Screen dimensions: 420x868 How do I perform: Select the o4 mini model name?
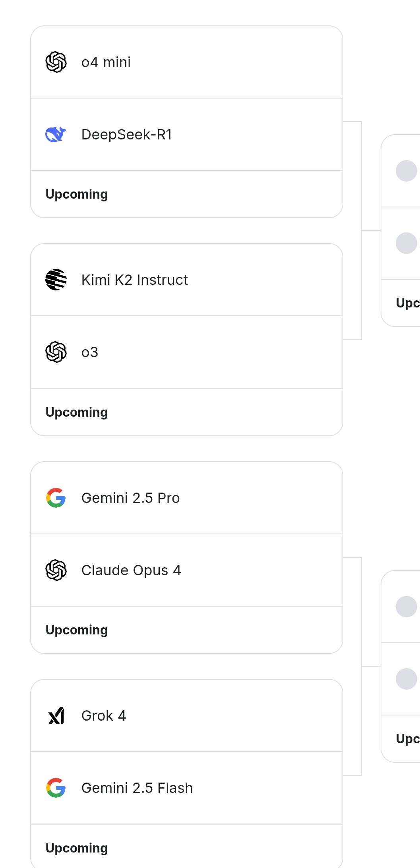click(x=106, y=62)
